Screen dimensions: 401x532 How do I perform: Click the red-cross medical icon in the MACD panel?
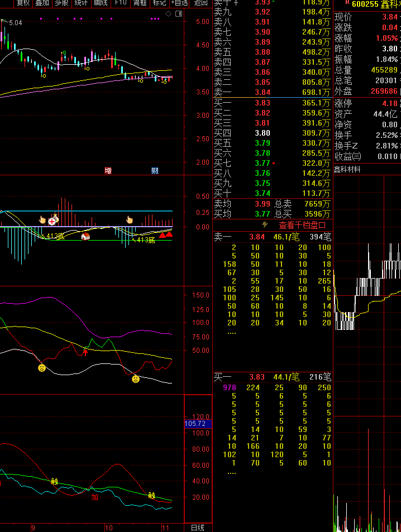tap(52, 222)
